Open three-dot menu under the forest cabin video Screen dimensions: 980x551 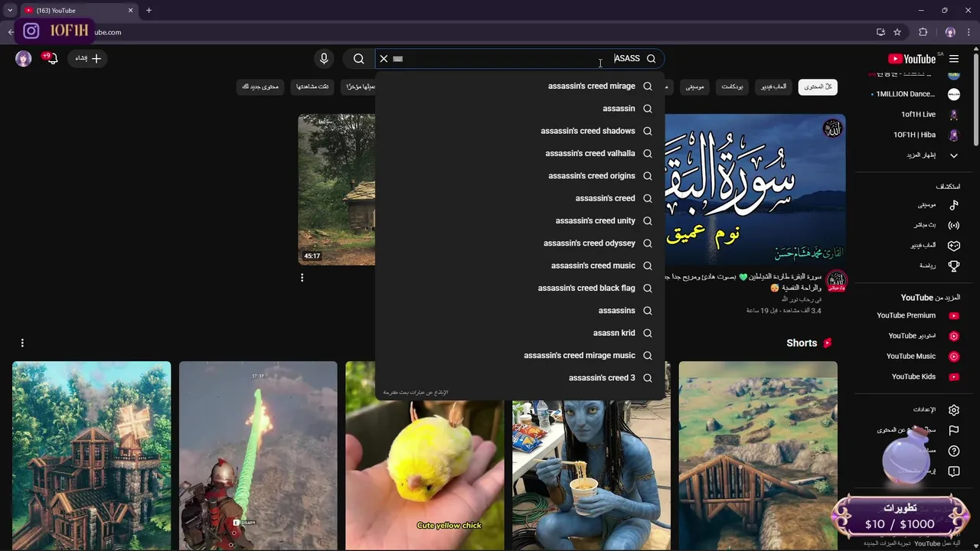302,278
